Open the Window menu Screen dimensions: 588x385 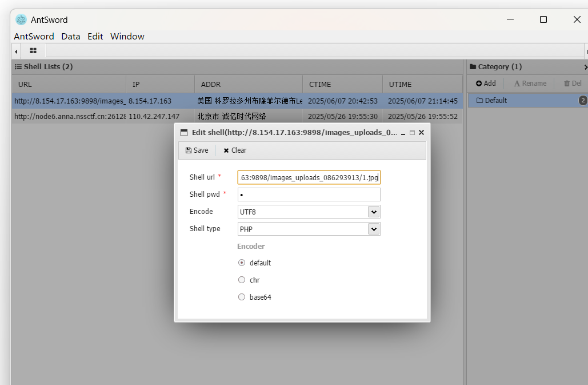[x=127, y=37]
